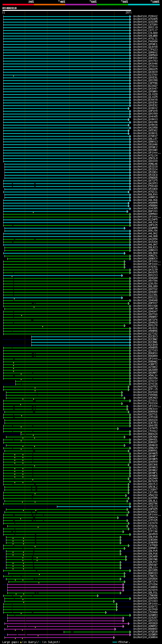Select the UniRef100_B2ZAP5 label
The width and height of the screenshot is (162, 644).
tap(145, 220)
